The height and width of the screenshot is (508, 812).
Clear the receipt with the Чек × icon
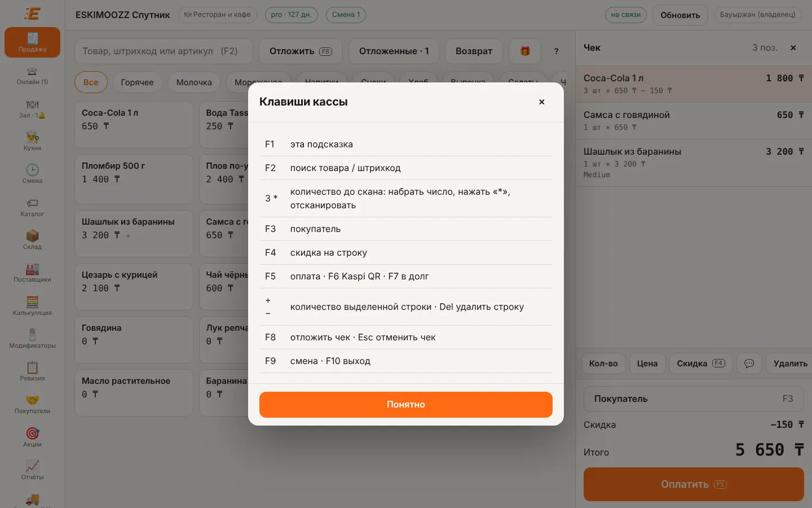coord(793,48)
